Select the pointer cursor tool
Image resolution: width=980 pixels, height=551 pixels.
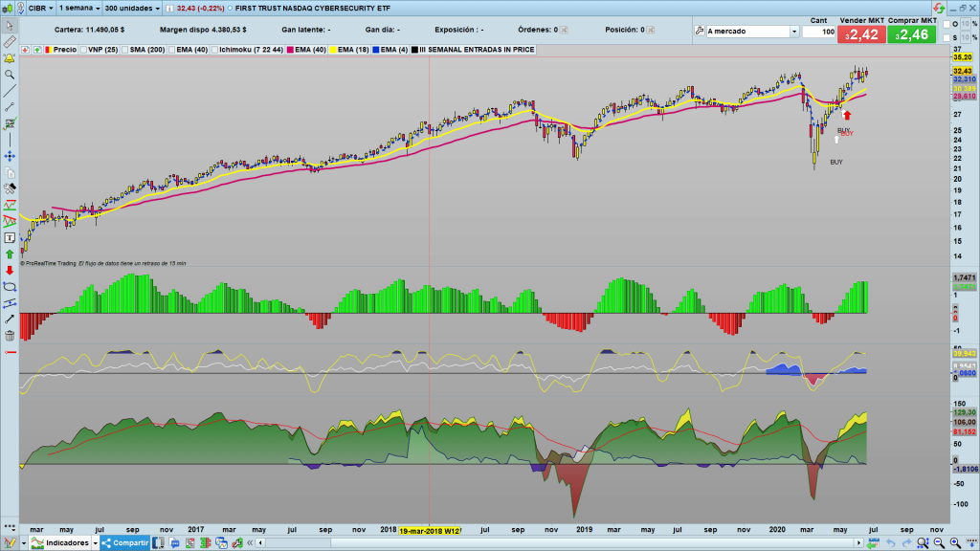point(10,26)
